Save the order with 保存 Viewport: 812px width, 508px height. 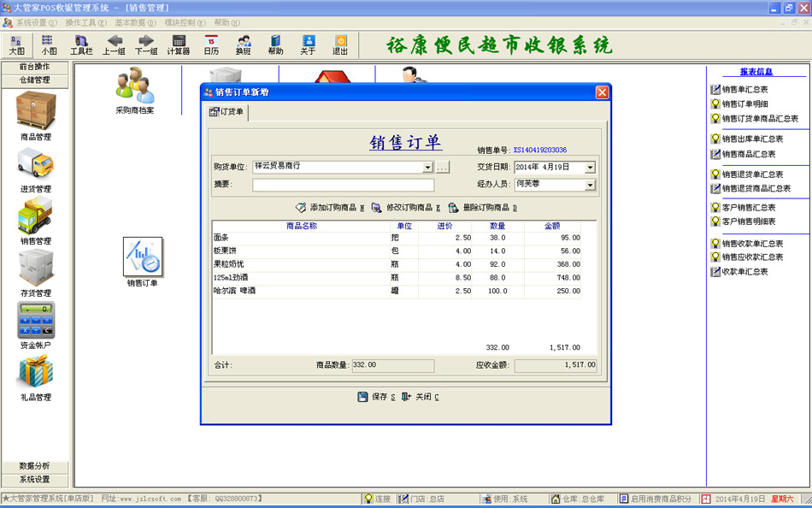click(377, 397)
